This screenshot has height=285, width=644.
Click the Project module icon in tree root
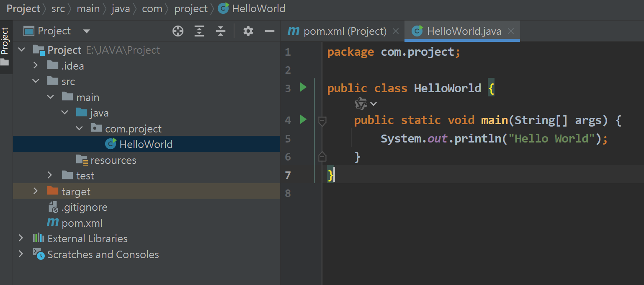point(39,50)
